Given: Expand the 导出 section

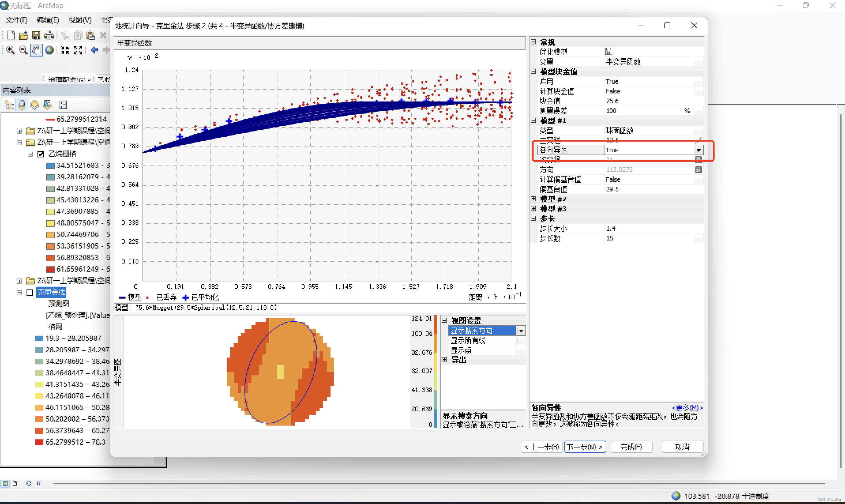Looking at the screenshot, I should [x=444, y=360].
